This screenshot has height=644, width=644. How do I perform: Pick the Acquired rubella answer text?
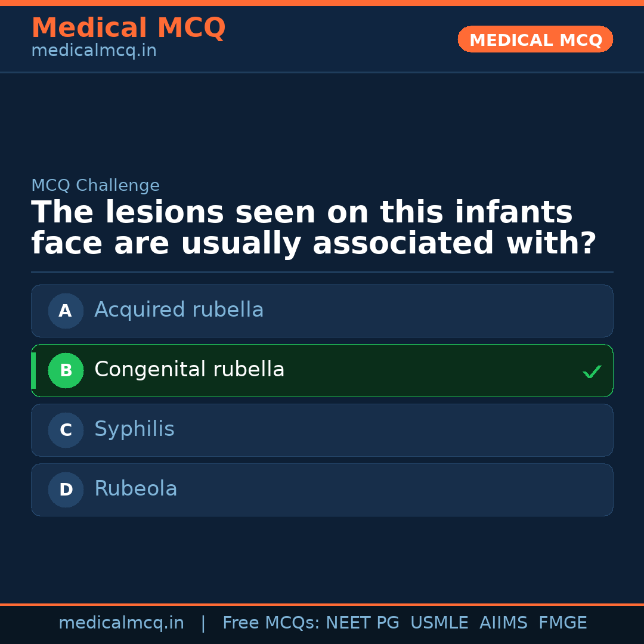click(x=179, y=310)
